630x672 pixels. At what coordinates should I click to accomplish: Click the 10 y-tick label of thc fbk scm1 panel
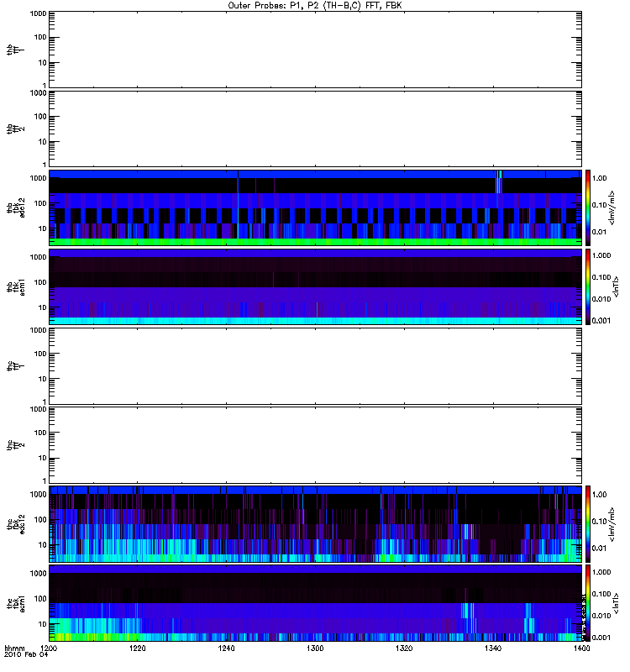[43, 624]
